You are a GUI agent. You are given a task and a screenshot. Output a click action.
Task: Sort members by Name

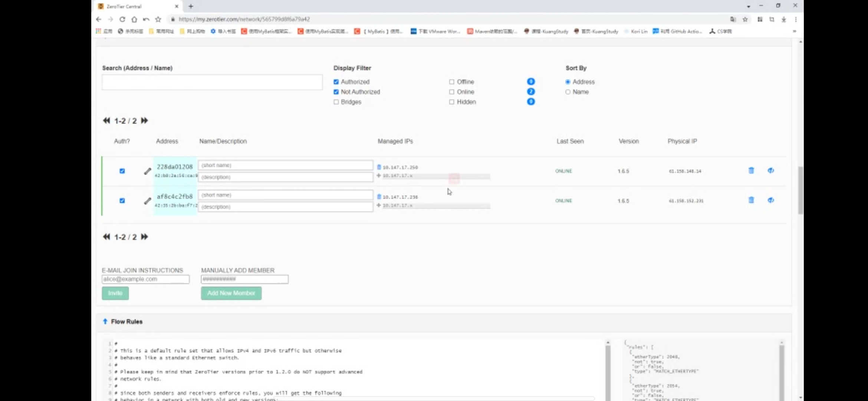point(568,92)
